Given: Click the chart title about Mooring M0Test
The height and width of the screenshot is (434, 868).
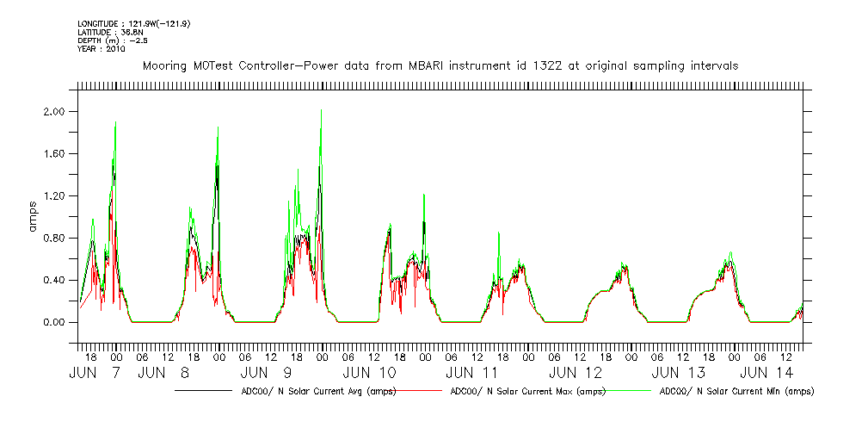Looking at the screenshot, I should (x=440, y=66).
